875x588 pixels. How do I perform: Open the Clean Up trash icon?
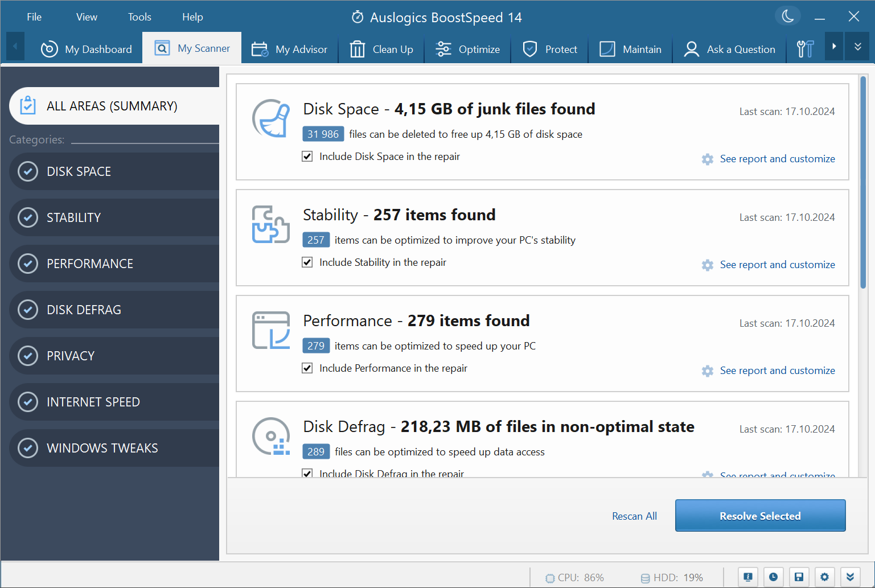(x=357, y=49)
